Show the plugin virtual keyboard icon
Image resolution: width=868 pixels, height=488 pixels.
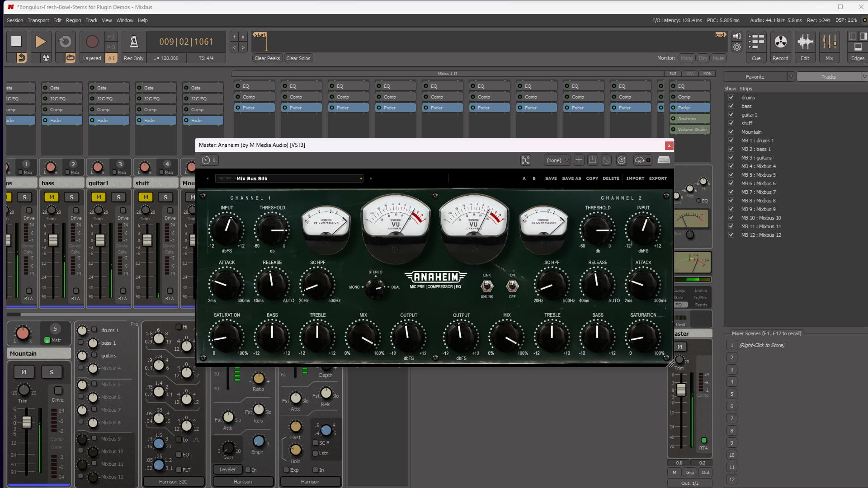663,160
